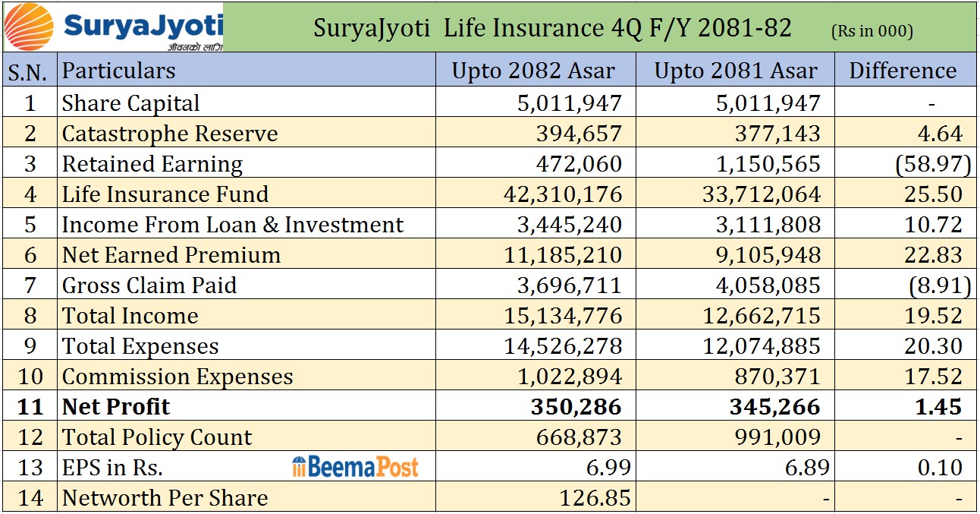Click the SuryaJyoti sun logo icon

[29, 27]
